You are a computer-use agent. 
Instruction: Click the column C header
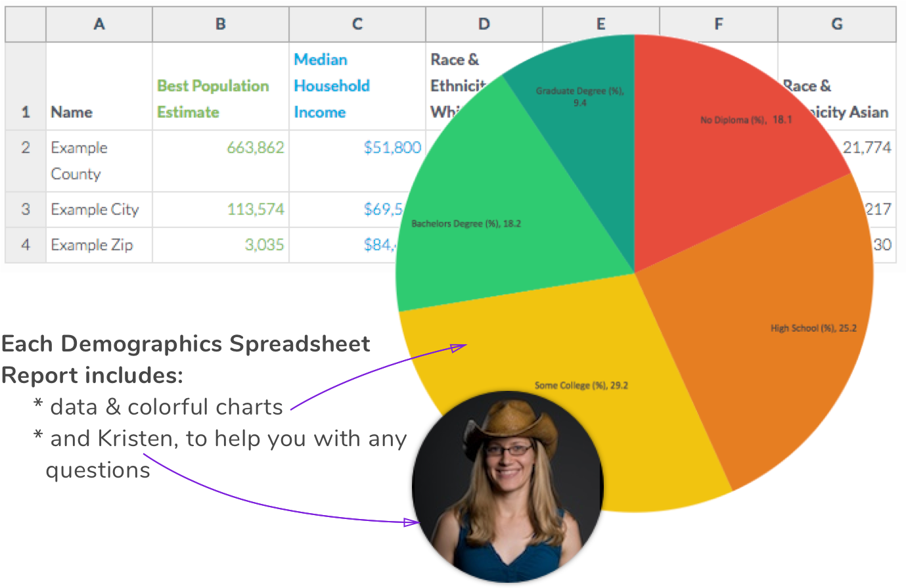pyautogui.click(x=357, y=24)
